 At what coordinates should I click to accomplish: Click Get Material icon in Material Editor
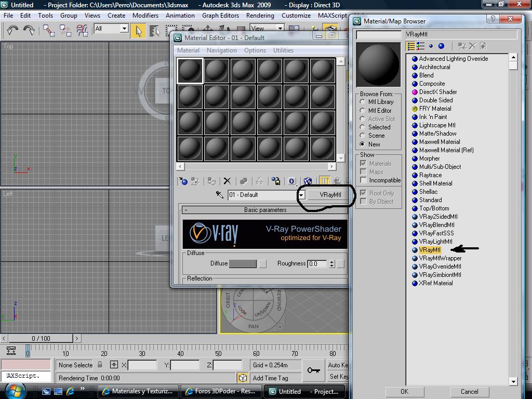183,181
